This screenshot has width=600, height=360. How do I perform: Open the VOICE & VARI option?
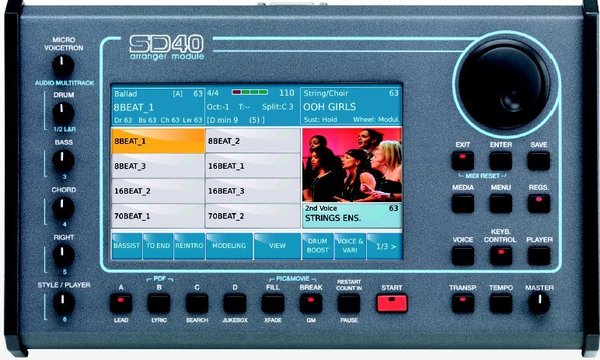(350, 246)
